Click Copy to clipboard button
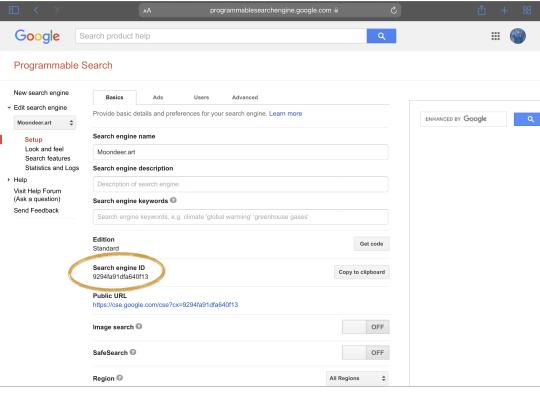 [362, 272]
